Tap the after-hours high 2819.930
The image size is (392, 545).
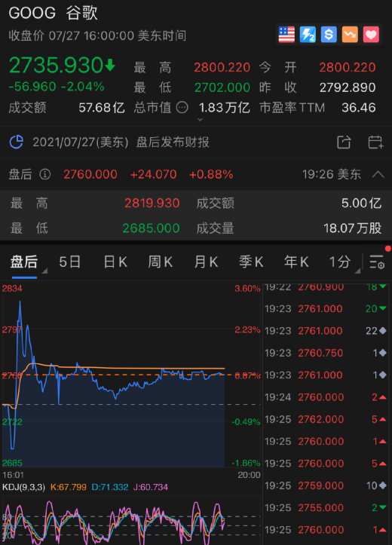(x=152, y=203)
